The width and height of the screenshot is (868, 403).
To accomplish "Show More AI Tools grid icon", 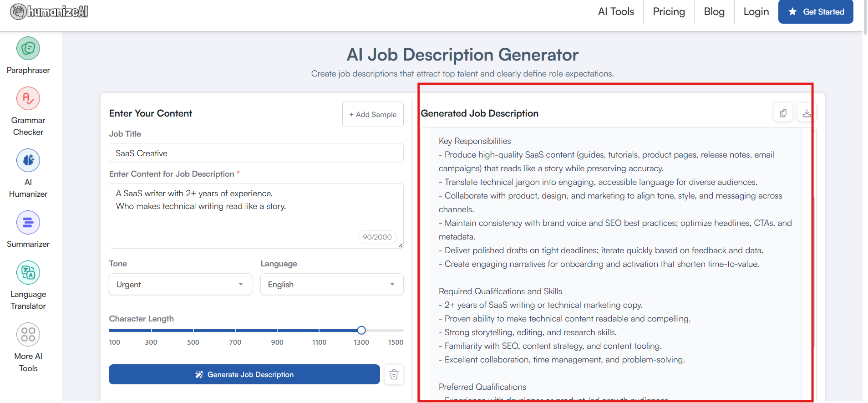I will (x=28, y=334).
